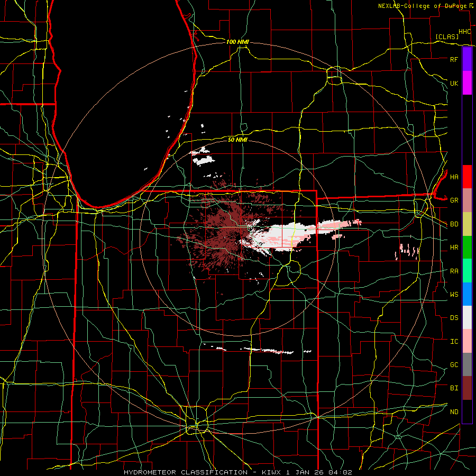Image resolution: width=476 pixels, height=476 pixels.
Task: Click the IC pink legend swatch
Action: coord(467,341)
